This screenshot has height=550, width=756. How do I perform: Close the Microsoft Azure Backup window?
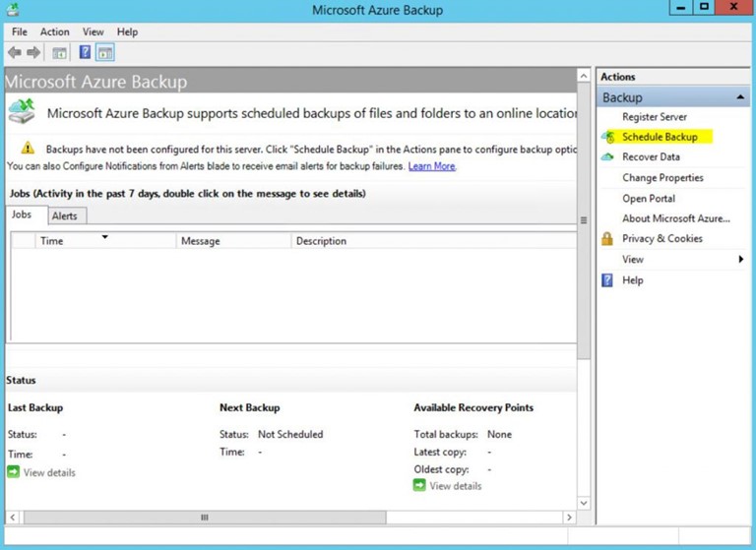click(x=733, y=7)
